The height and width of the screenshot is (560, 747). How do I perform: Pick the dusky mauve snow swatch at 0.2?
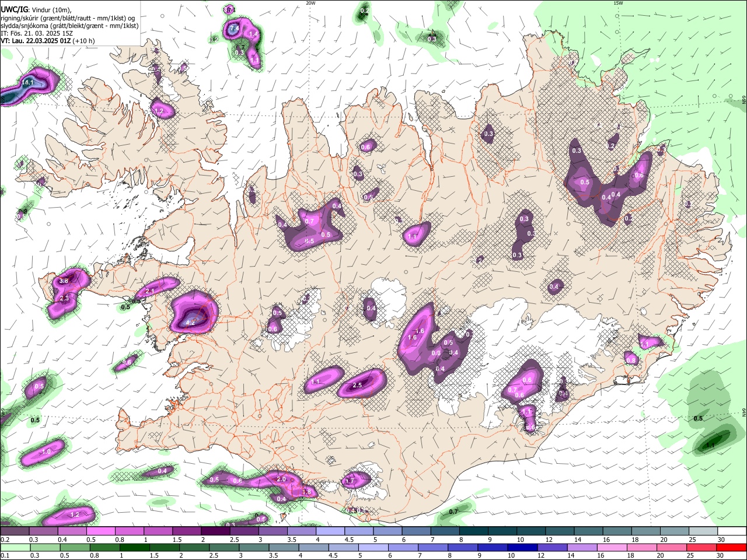(15, 531)
